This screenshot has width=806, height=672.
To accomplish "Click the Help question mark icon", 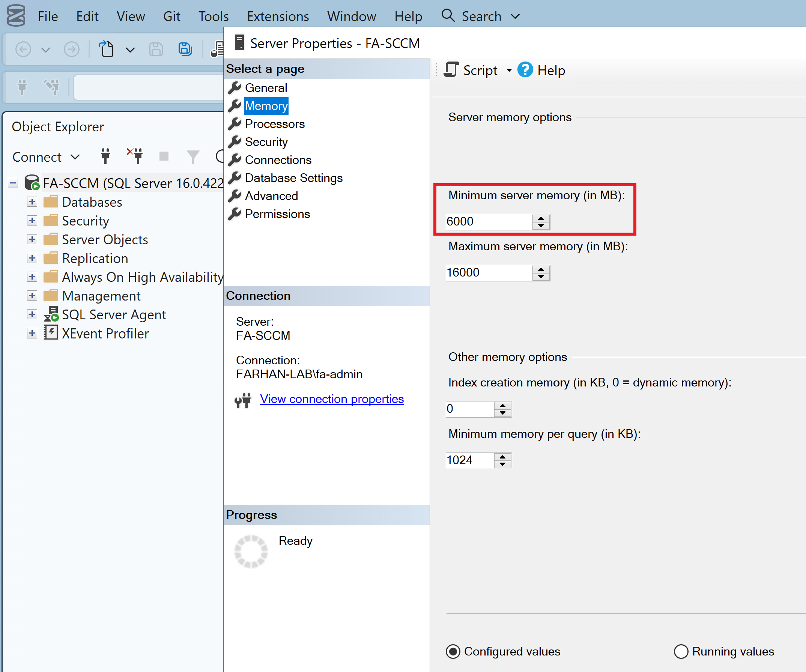I will pos(525,70).
